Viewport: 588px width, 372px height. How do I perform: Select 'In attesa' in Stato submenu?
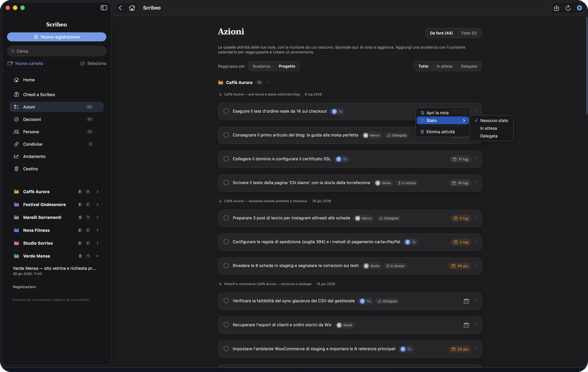pos(492,128)
